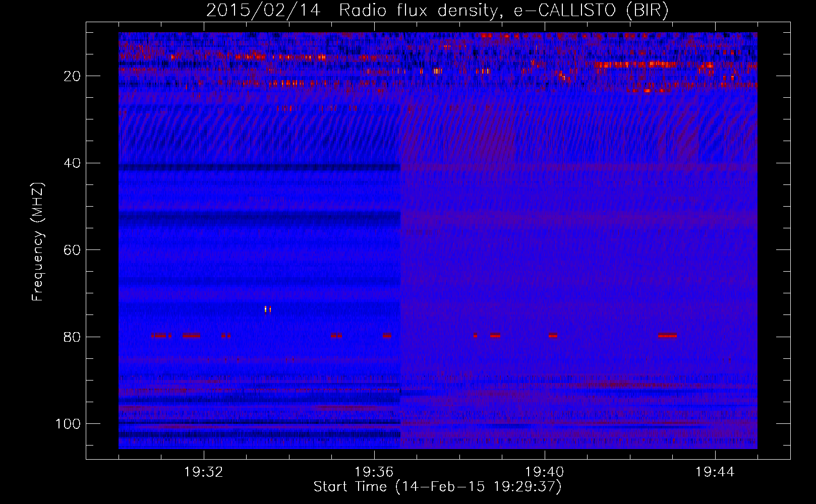Click the '20' frequency tick label
Viewport: 816px width, 504px height.
72,76
